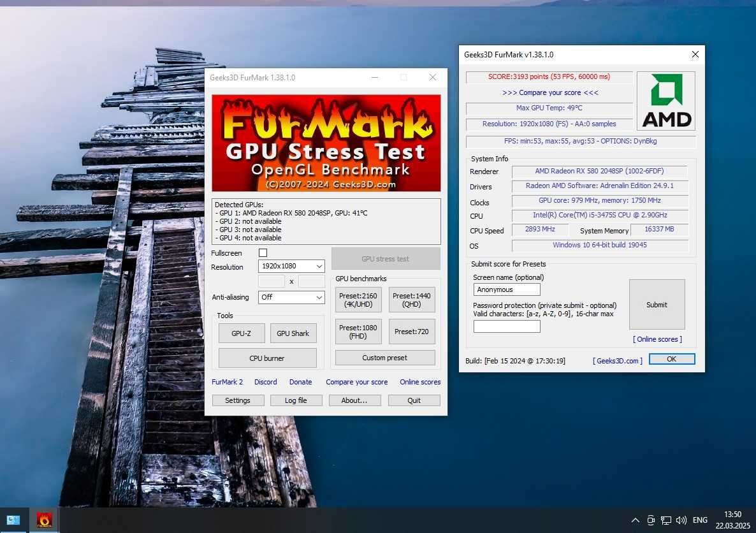
Task: Show hidden system tray icons chevron
Action: click(x=635, y=520)
